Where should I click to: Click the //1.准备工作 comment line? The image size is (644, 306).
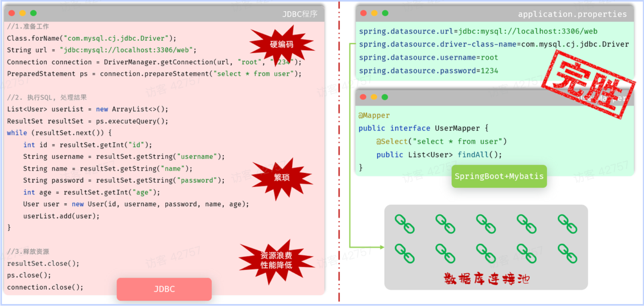coord(28,26)
